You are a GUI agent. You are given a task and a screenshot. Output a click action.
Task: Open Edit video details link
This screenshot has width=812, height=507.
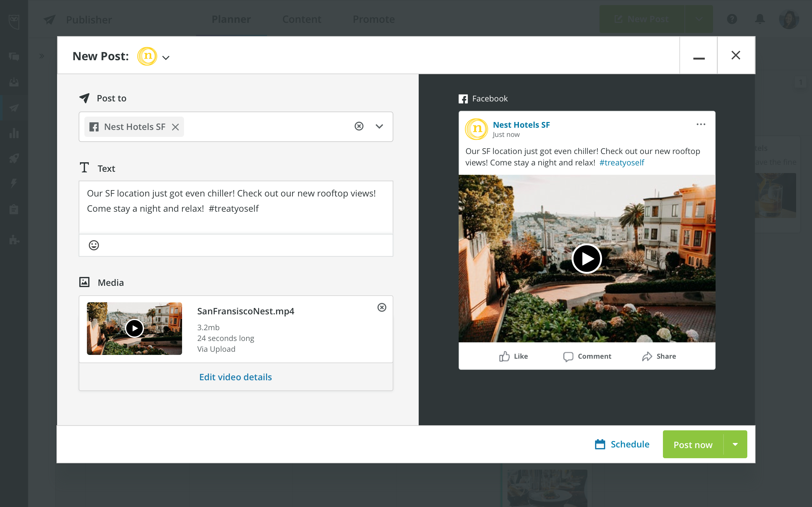tap(236, 377)
